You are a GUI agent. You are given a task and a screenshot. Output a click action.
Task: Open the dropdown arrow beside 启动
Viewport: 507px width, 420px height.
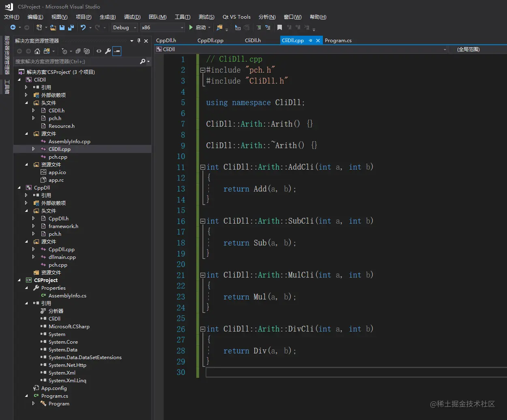tap(209, 28)
